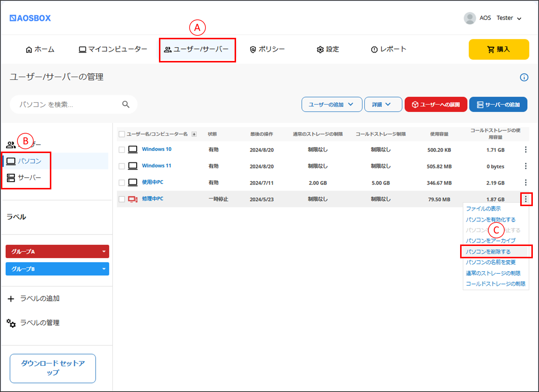
Task: Click the user avatar icon at the top right
Action: 469,18
